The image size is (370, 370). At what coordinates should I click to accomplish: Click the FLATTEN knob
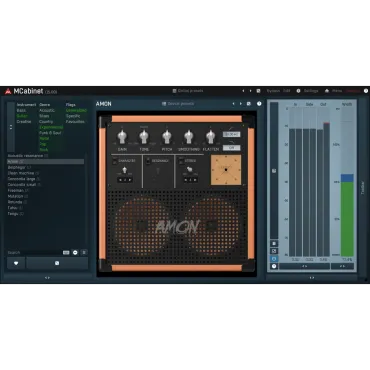pos(210,137)
